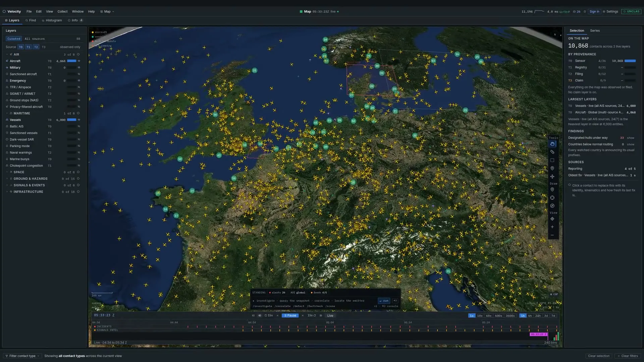The width and height of the screenshot is (644, 362).
Task: Collapse the AIR layer group
Action: click(7, 54)
